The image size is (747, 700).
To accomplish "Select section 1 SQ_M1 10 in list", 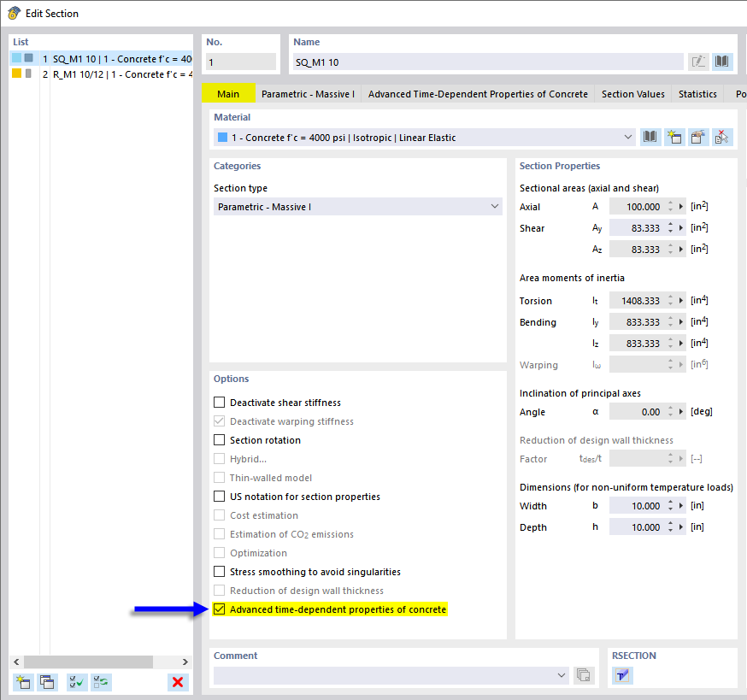I will coord(101,59).
